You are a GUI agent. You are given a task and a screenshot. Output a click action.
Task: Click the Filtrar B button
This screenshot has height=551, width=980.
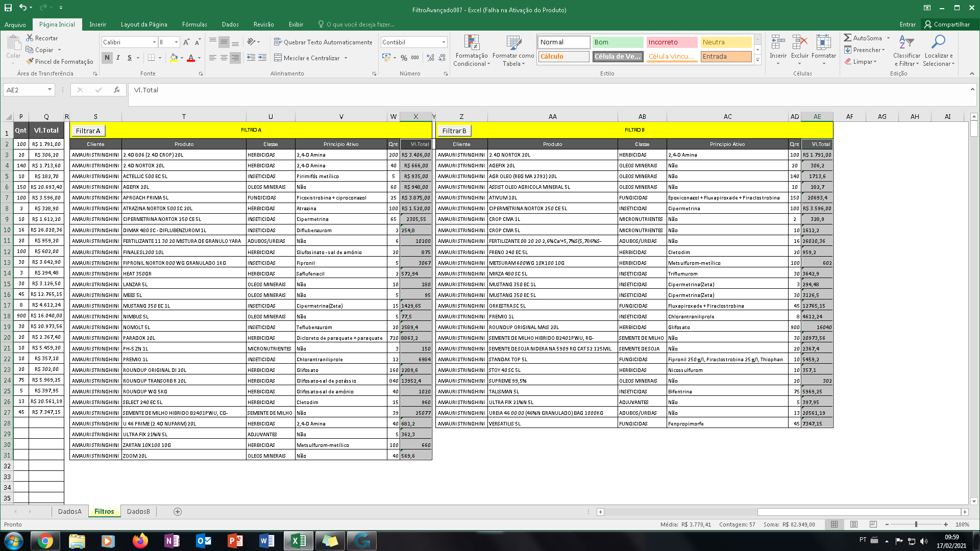click(x=454, y=131)
